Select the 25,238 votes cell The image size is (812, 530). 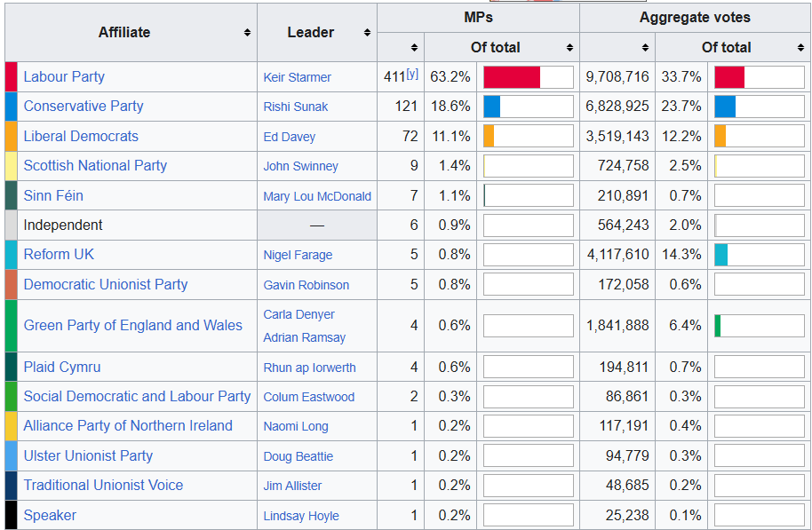pyautogui.click(x=617, y=515)
